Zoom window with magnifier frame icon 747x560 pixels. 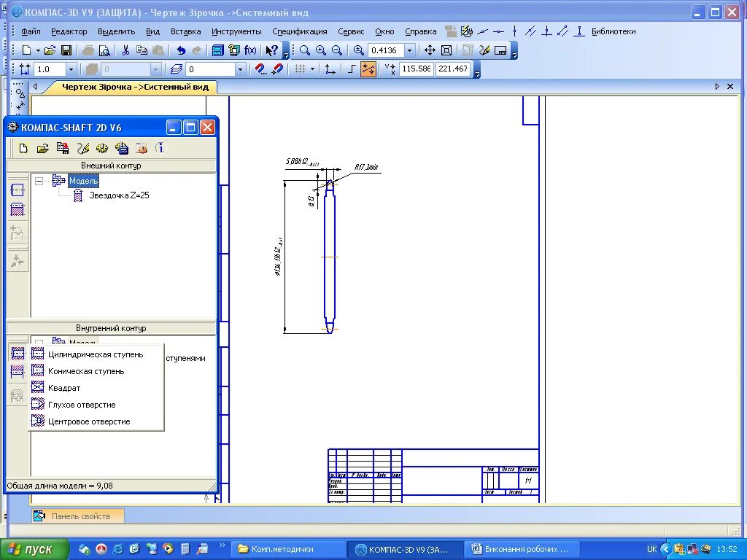[305, 50]
